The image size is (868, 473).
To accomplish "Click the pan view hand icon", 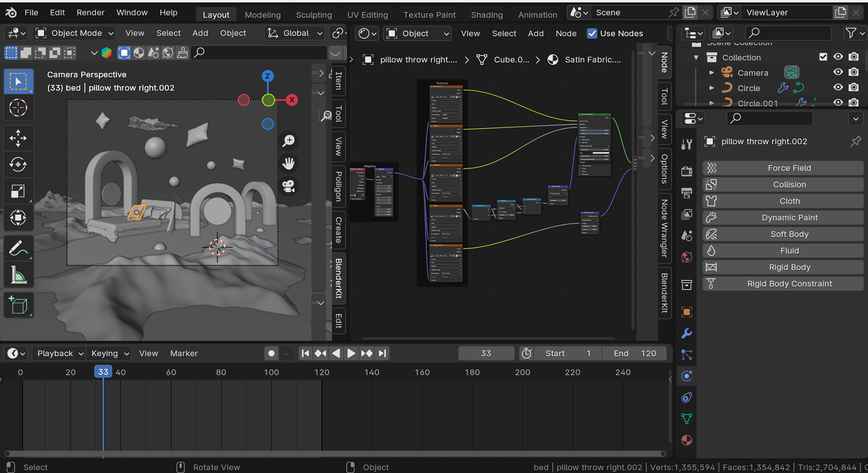I will tap(288, 164).
